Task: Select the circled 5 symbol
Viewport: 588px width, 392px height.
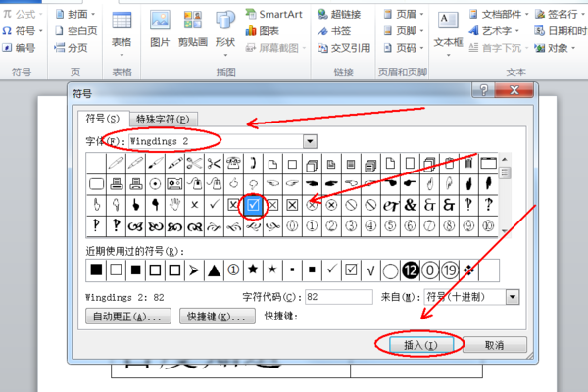Action: point(390,225)
